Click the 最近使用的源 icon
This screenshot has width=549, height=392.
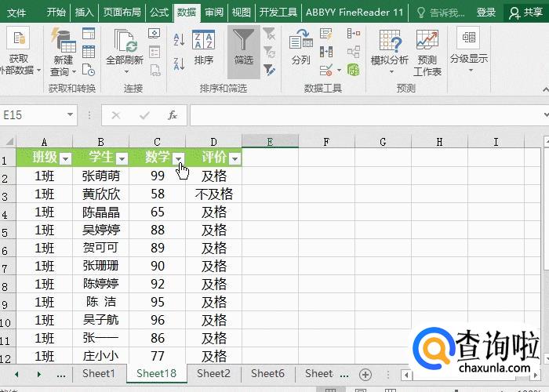coord(89,70)
